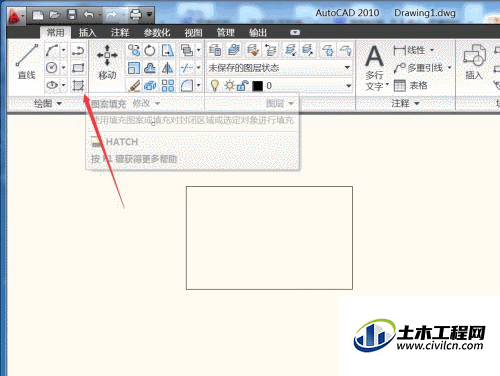Switch to the 视图 ribbon tab
Screen dimensions: 500x376
(x=193, y=32)
